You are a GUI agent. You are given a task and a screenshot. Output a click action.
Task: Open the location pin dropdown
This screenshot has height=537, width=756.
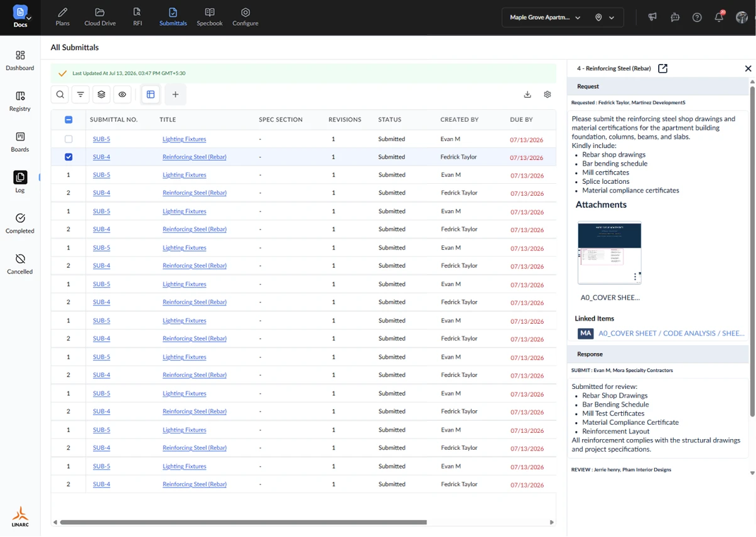pos(605,18)
